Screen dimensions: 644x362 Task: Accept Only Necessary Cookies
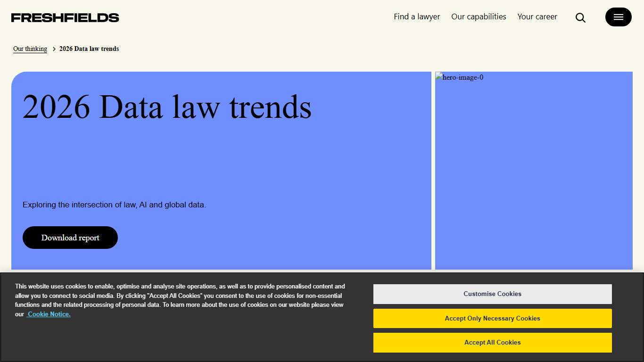[492, 318]
